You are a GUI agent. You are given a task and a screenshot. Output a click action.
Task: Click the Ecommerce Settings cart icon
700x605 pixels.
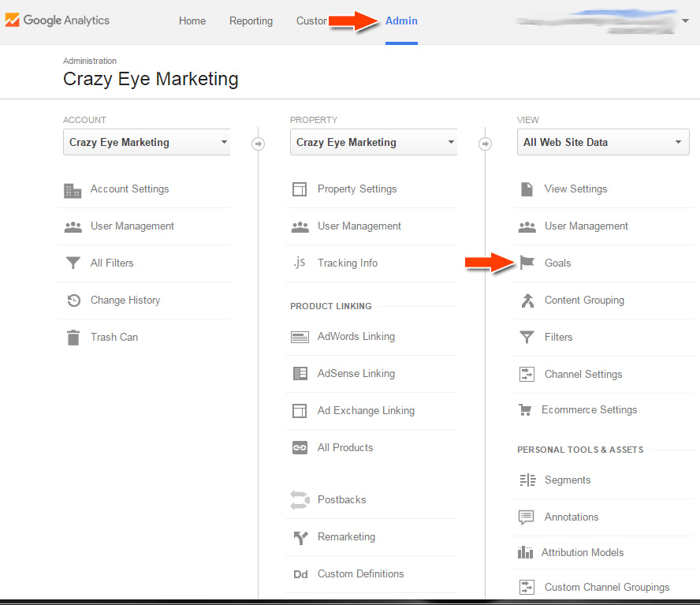(x=525, y=409)
